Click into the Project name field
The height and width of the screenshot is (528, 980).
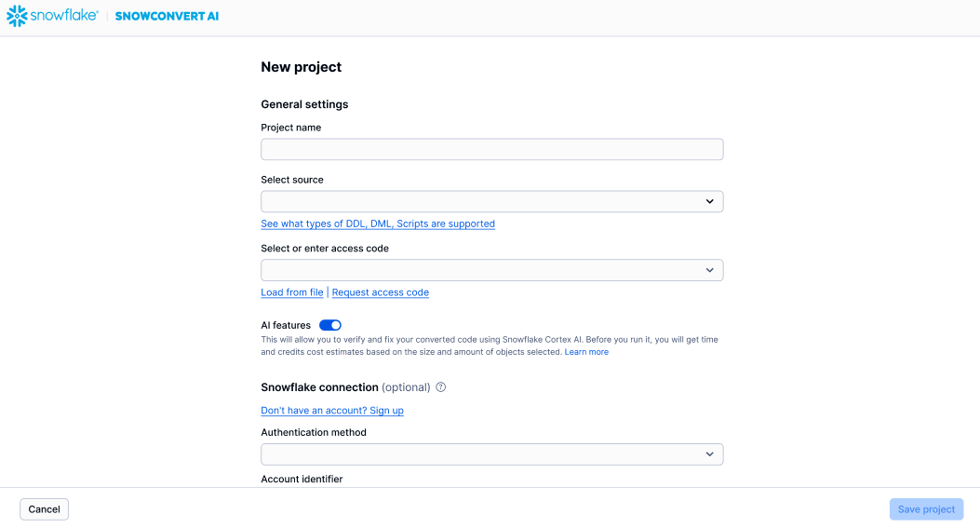[x=491, y=149]
